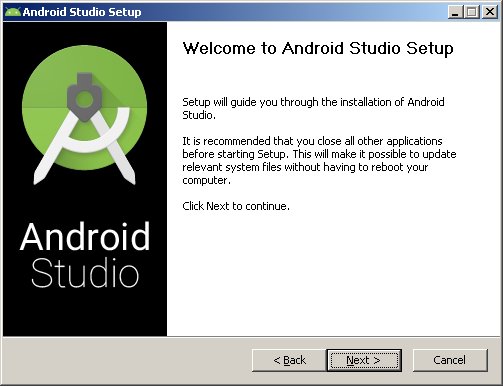Viewport: 503px width, 386px height.
Task: Click the 'Welcome to Android Studio Setup' heading
Action: coord(318,48)
